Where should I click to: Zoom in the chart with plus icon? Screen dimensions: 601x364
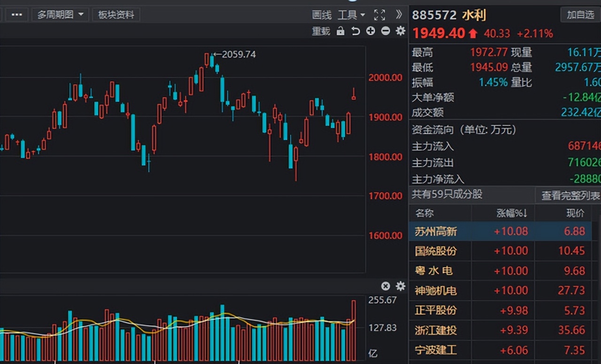coord(370,31)
